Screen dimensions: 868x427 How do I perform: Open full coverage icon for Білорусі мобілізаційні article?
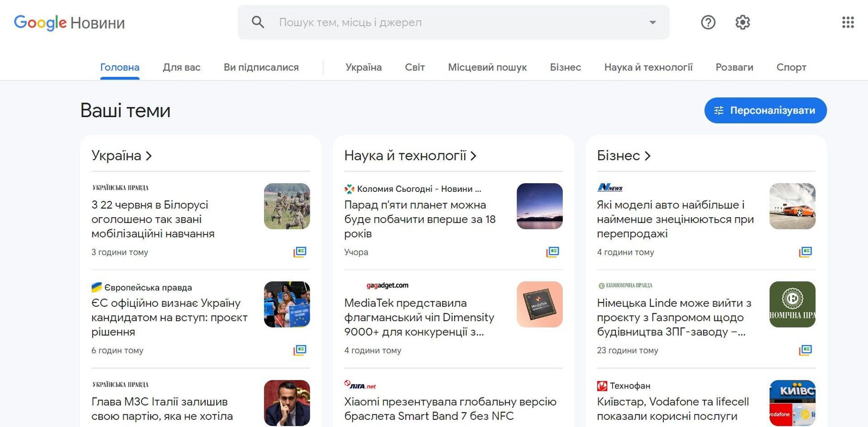[300, 252]
